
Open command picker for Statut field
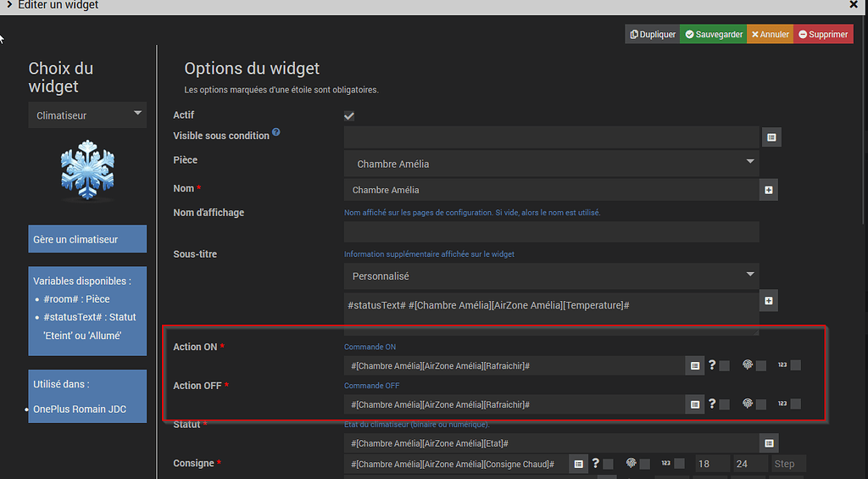(x=769, y=443)
